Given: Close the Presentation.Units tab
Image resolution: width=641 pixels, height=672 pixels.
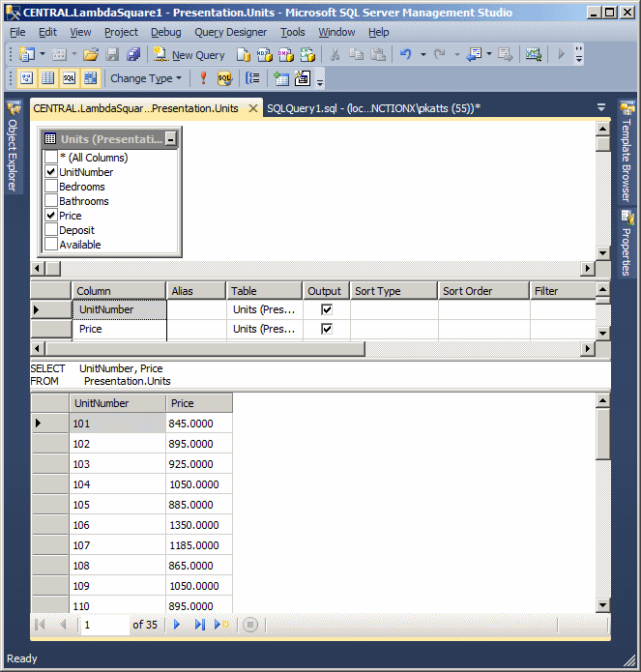Looking at the screenshot, I should [253, 108].
